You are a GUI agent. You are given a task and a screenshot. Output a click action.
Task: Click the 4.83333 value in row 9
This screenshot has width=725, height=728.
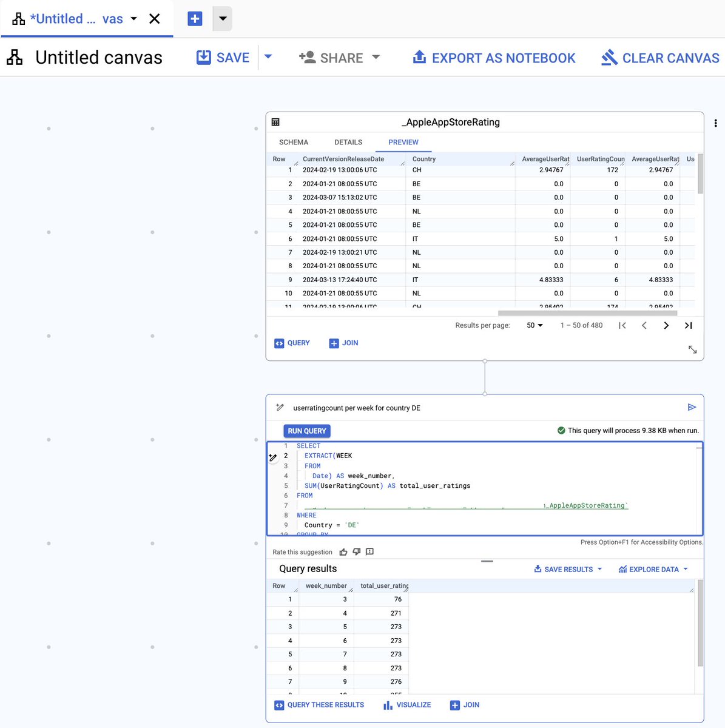point(551,280)
